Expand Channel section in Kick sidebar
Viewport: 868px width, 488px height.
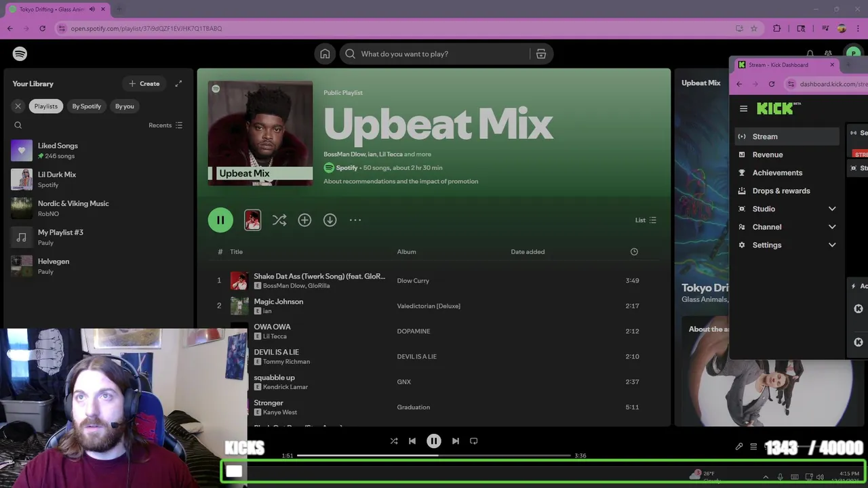pos(832,227)
